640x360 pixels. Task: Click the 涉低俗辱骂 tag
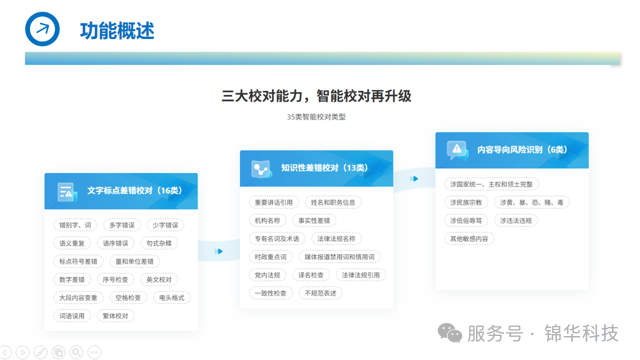click(466, 220)
